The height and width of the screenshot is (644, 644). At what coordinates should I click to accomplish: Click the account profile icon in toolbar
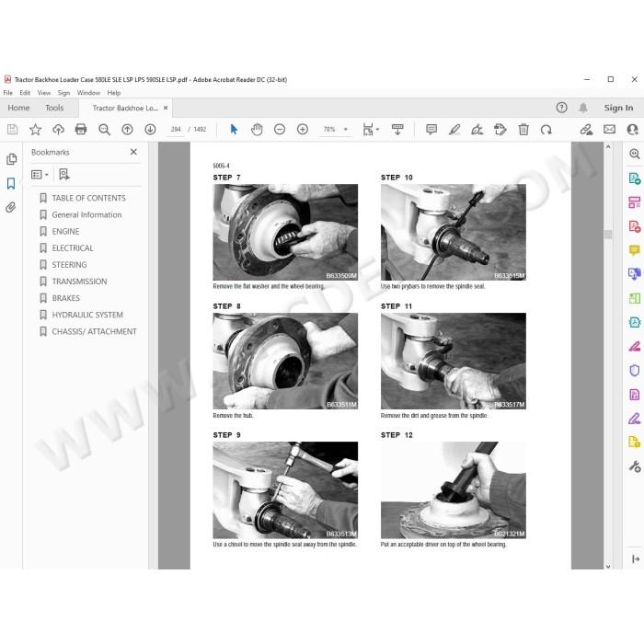[633, 130]
